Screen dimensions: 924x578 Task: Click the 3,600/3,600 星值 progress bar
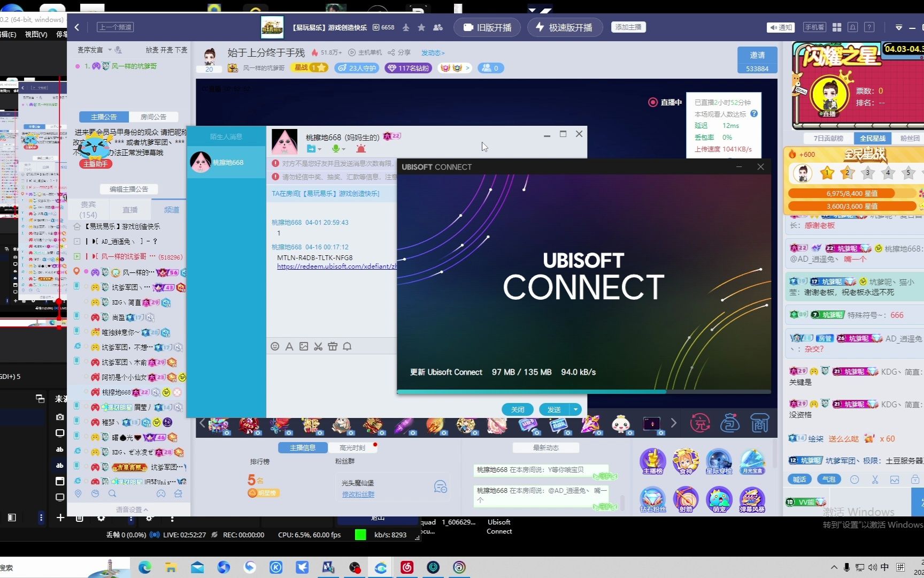click(x=852, y=206)
